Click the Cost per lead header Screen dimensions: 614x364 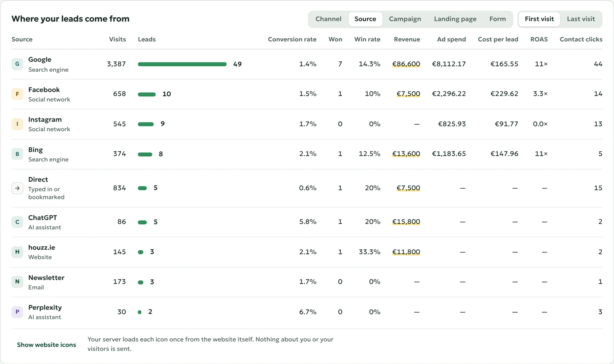(498, 40)
